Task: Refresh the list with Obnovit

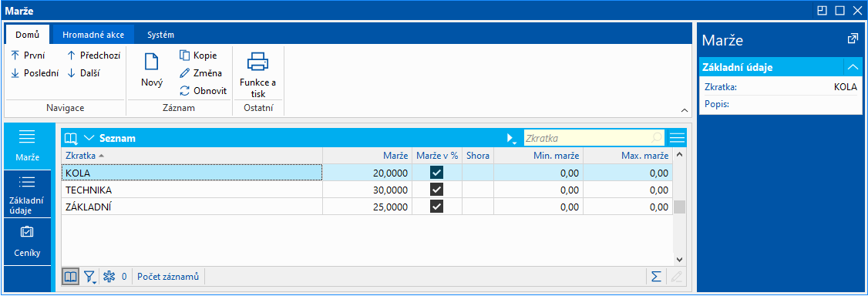Action: coord(204,91)
